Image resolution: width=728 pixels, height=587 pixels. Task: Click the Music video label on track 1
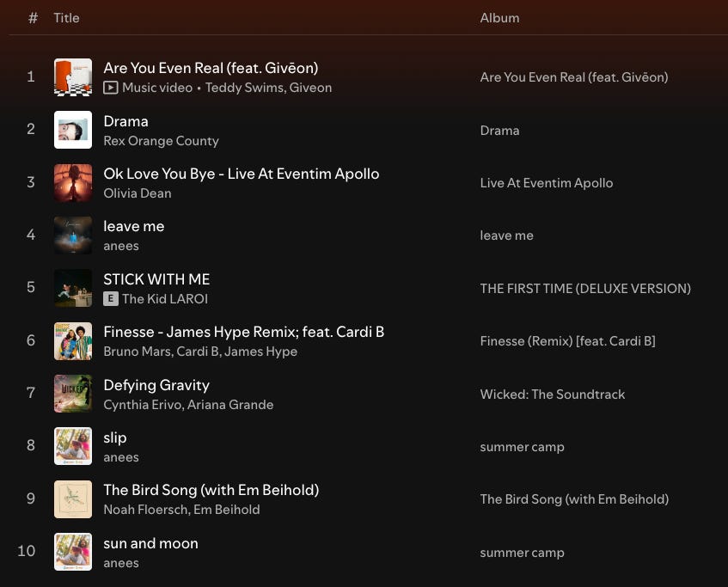pos(157,88)
